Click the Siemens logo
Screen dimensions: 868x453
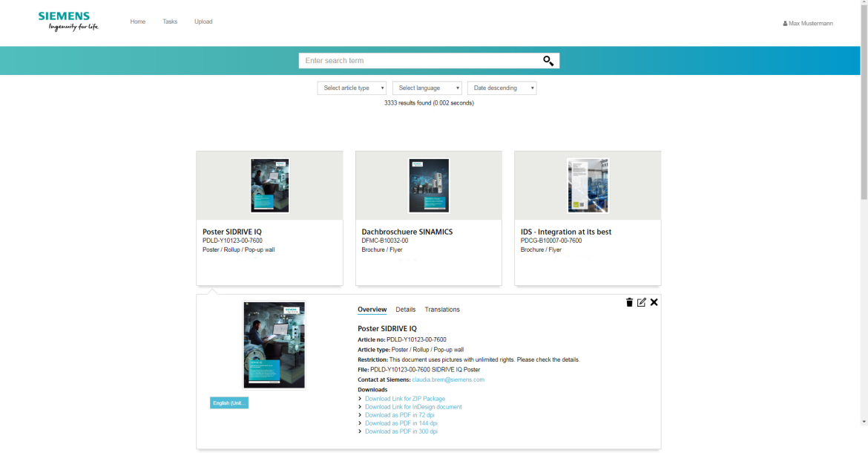click(x=68, y=22)
